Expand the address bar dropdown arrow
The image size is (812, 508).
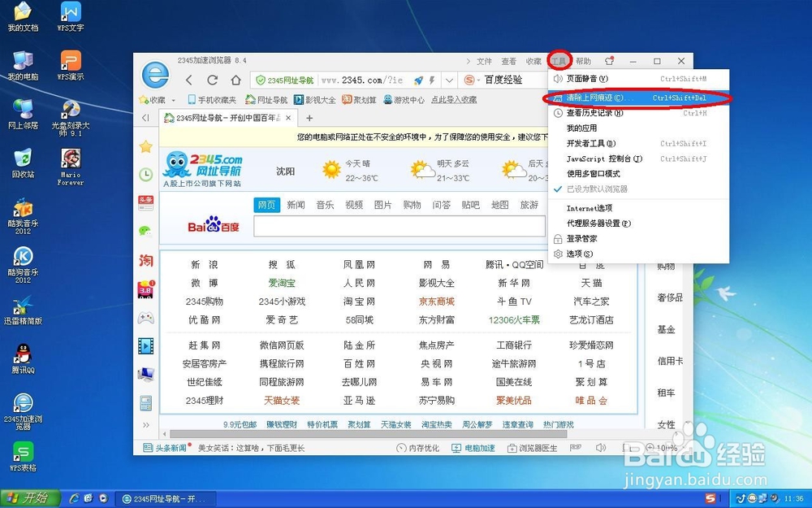tap(449, 80)
